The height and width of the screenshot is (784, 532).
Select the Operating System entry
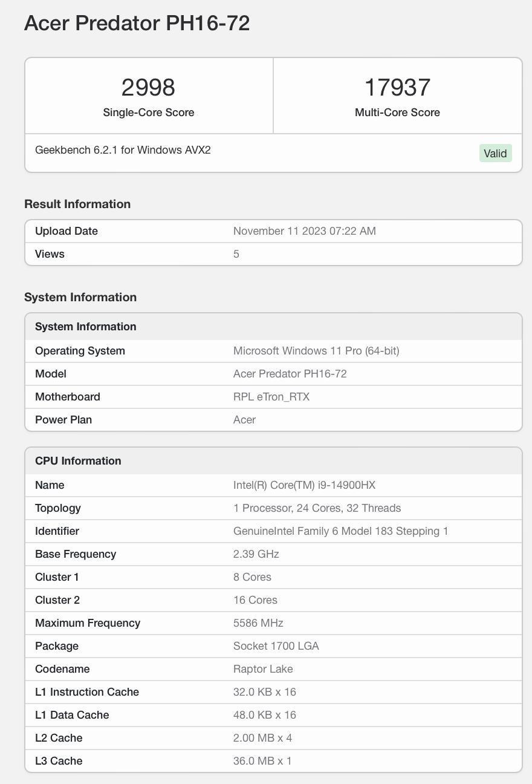tap(80, 350)
